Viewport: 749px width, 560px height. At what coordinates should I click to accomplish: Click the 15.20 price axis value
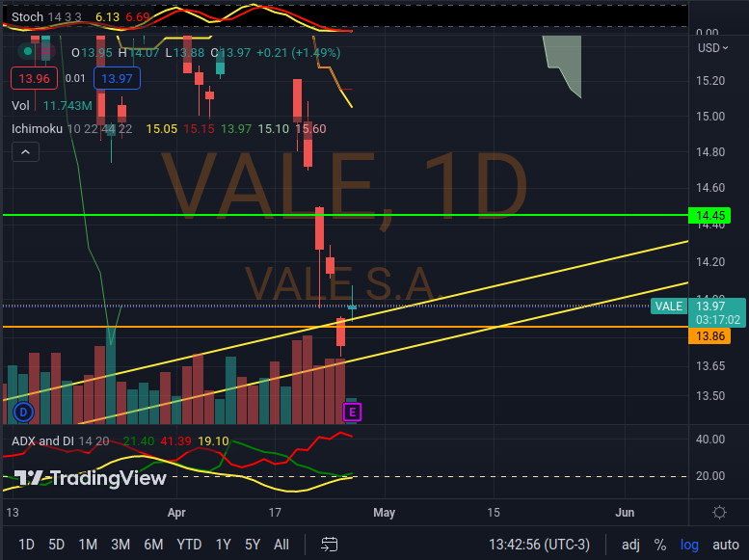pos(710,81)
